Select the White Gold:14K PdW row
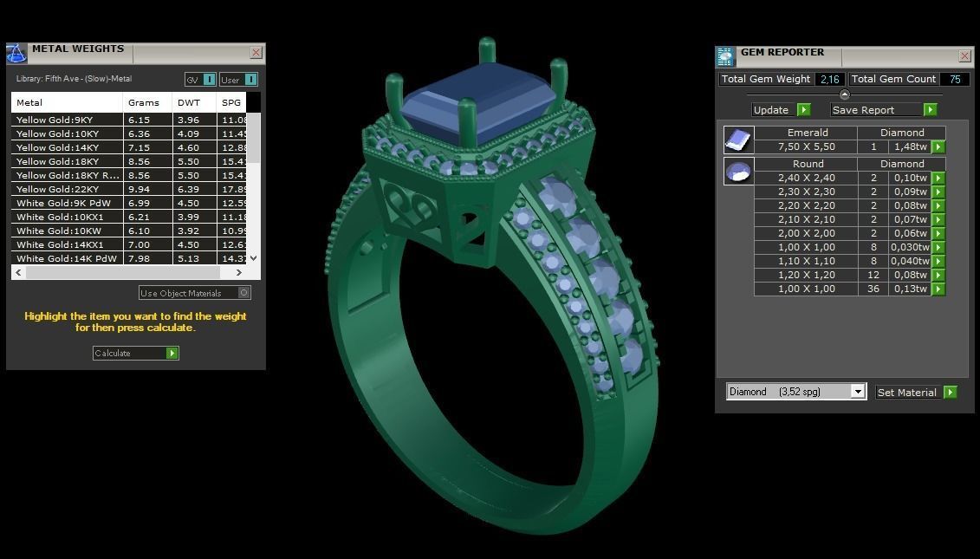The image size is (980, 559). point(129,258)
